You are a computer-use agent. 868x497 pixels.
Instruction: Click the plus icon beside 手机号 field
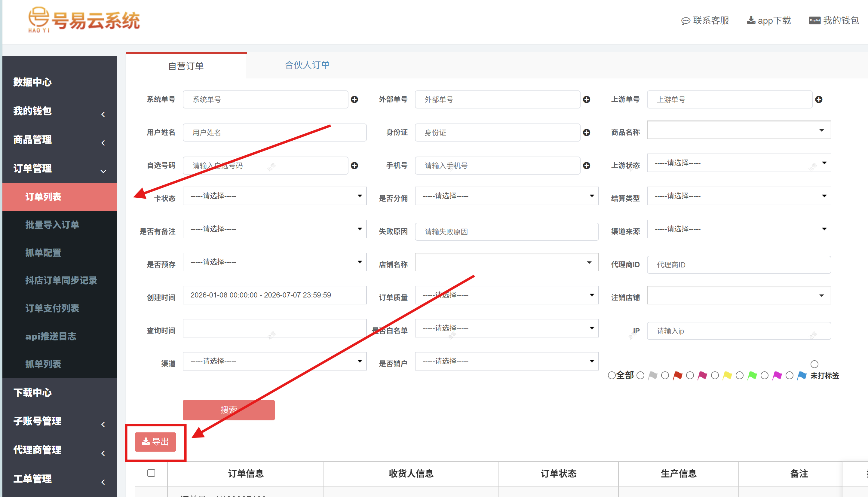[x=587, y=166]
